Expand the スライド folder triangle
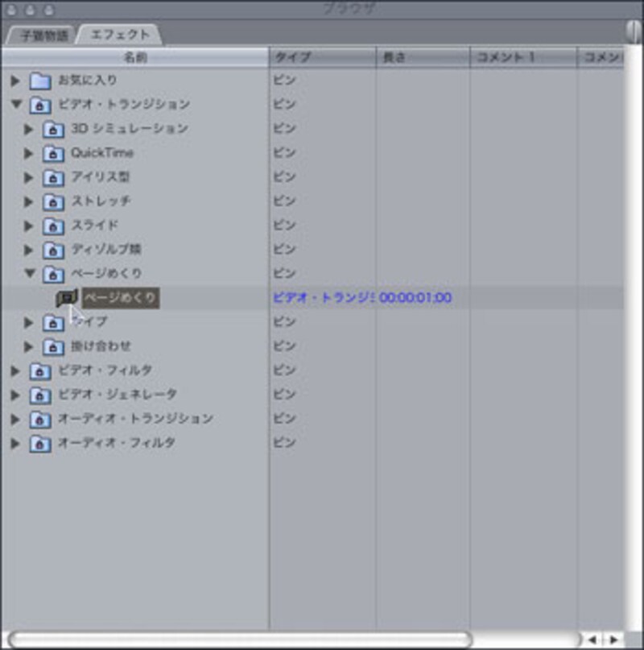 (30, 226)
